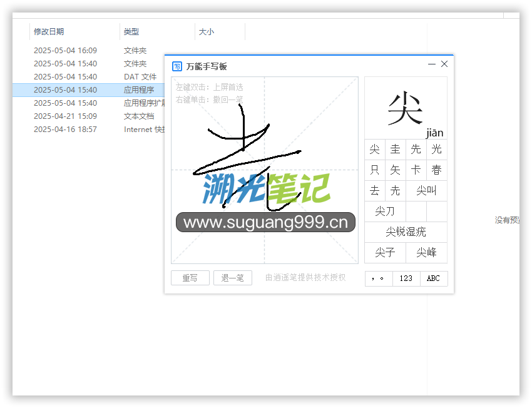Viewport: 532px width, 408px height.
Task: Click the 15:40 date in the DAT 文件 row
Action: (66, 77)
